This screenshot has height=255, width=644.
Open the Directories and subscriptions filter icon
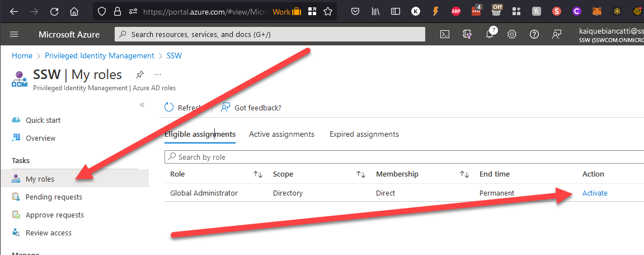[x=467, y=34]
